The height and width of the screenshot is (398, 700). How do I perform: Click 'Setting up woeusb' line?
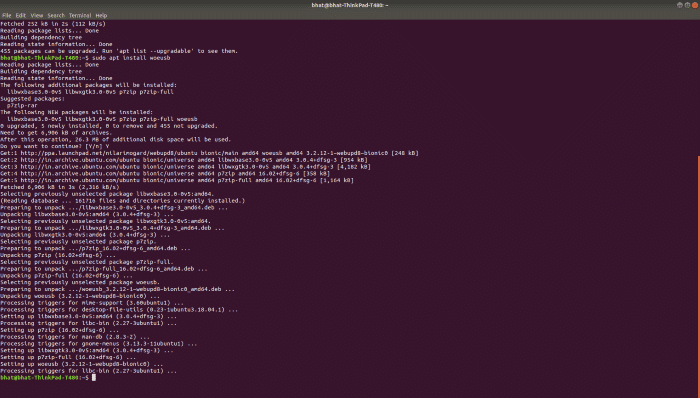[x=82, y=364]
